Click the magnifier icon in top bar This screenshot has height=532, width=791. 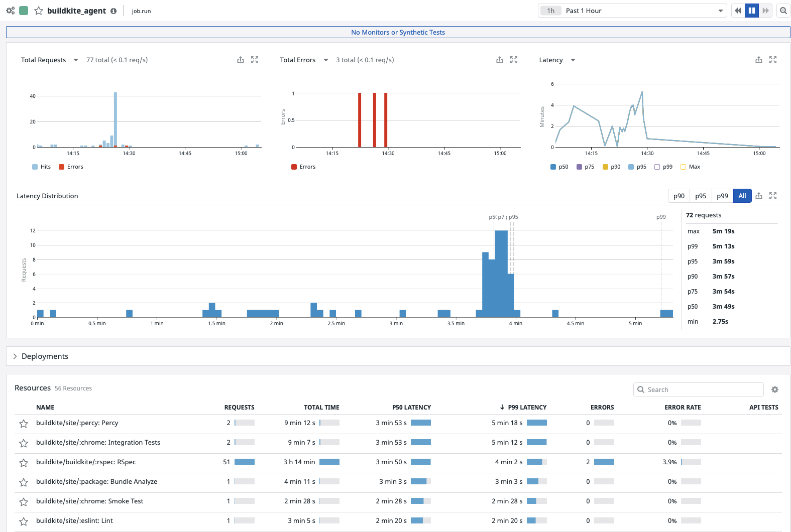783,11
